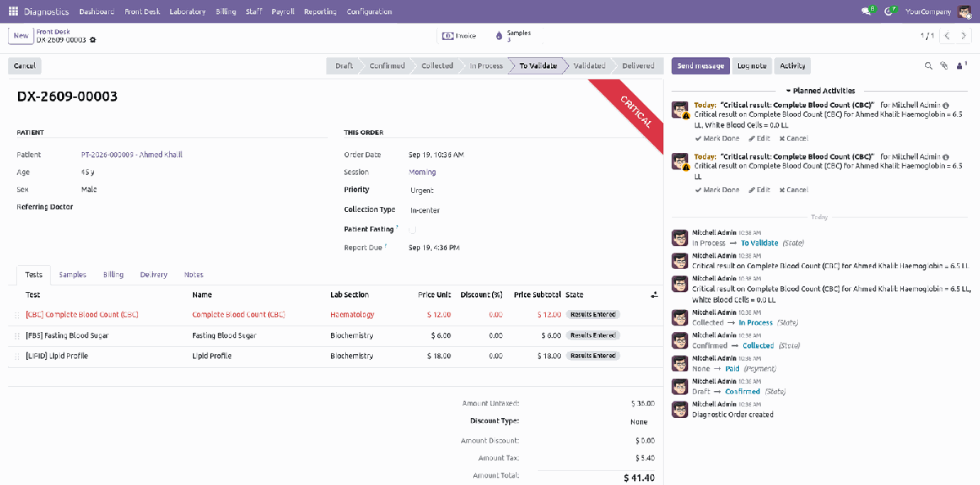
Task: Mark done the second critical result activity
Action: 717,190
